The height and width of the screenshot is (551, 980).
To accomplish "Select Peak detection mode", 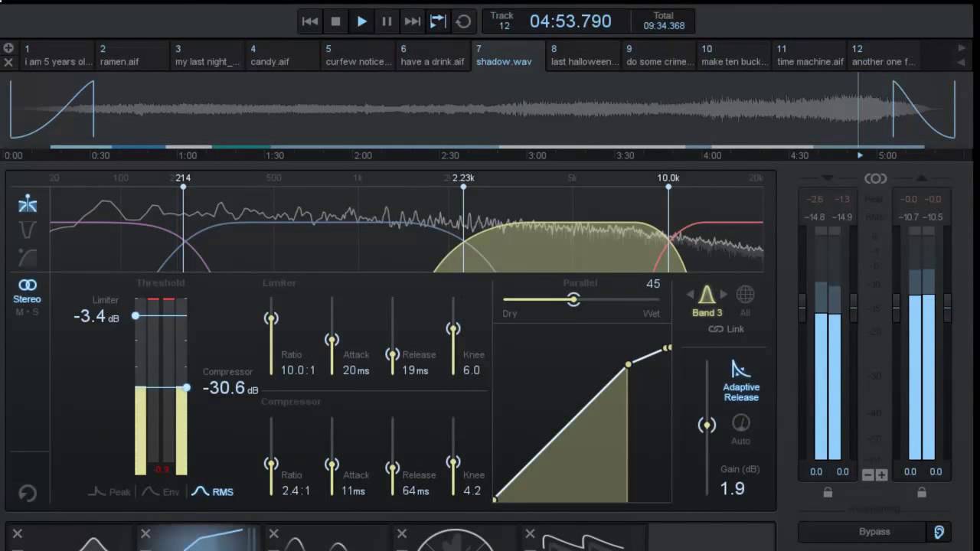I will pyautogui.click(x=109, y=491).
